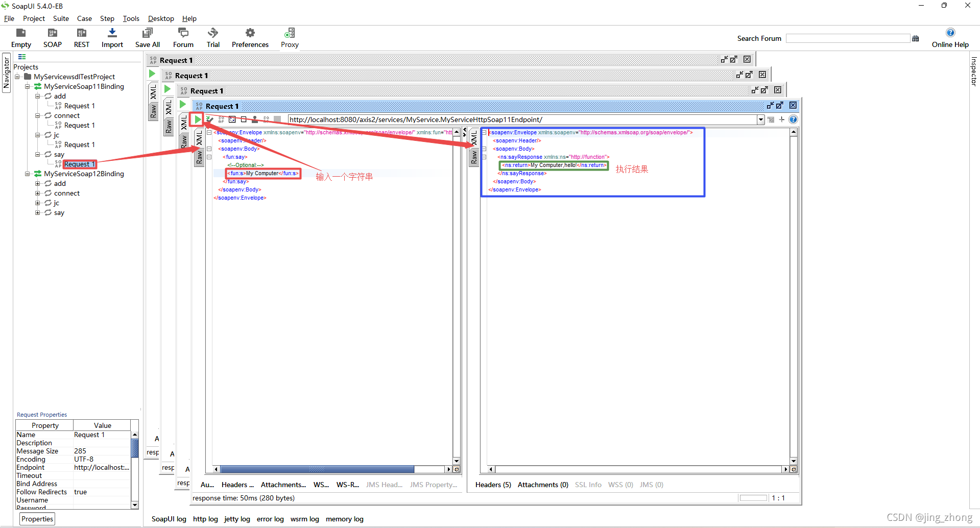Click the Search Forum binoculars icon

coord(916,38)
